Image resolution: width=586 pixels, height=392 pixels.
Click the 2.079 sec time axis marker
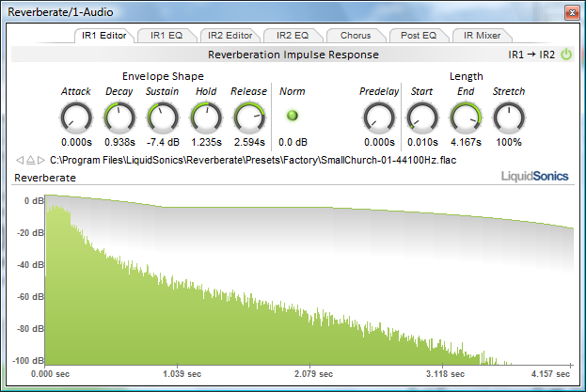click(x=313, y=374)
